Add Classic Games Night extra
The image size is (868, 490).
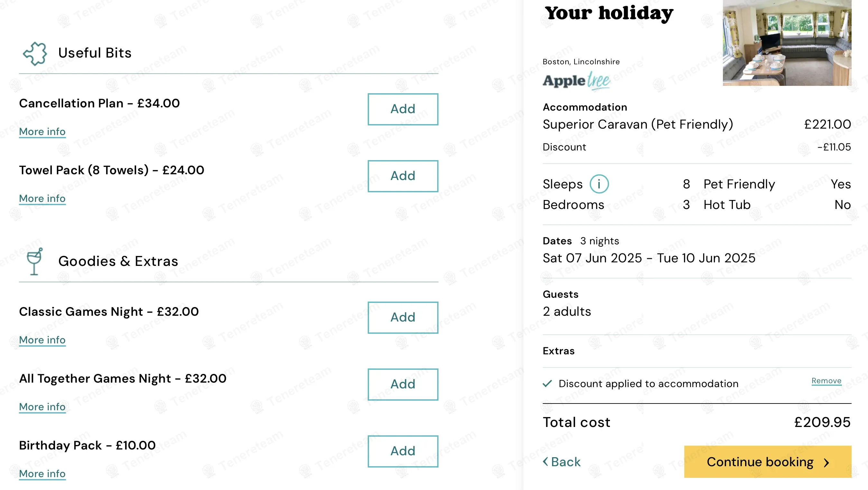(403, 317)
